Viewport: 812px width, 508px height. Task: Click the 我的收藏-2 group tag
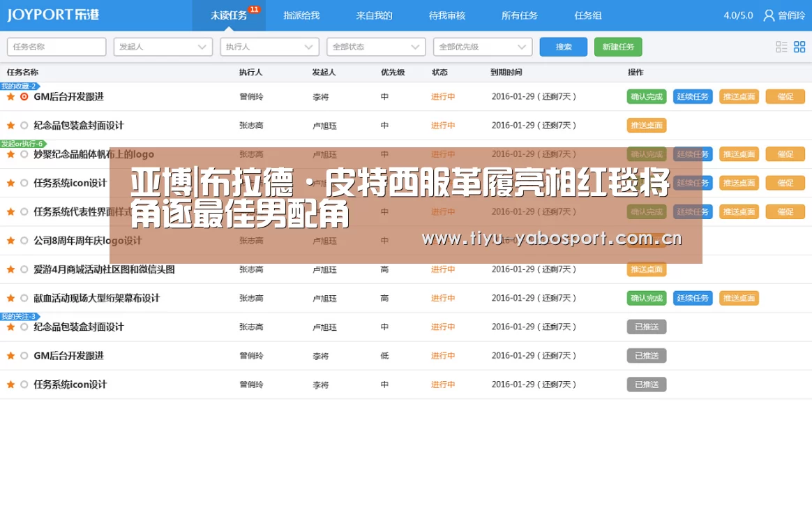[x=20, y=86]
